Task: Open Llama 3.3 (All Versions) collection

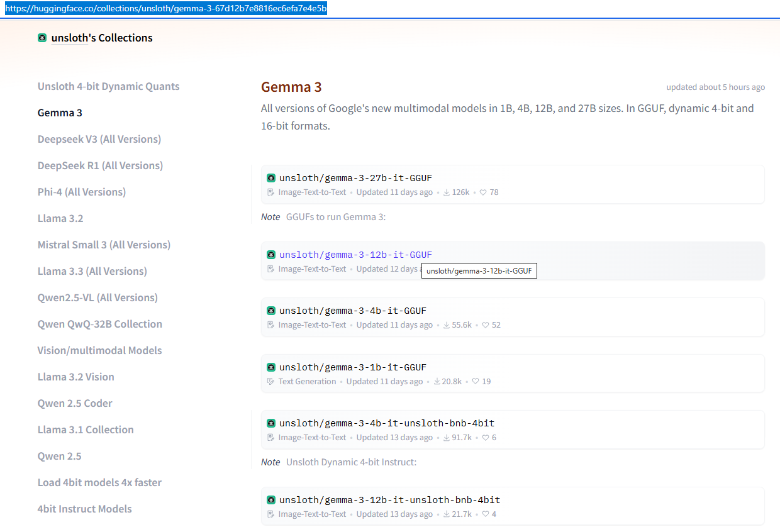Action: click(92, 271)
